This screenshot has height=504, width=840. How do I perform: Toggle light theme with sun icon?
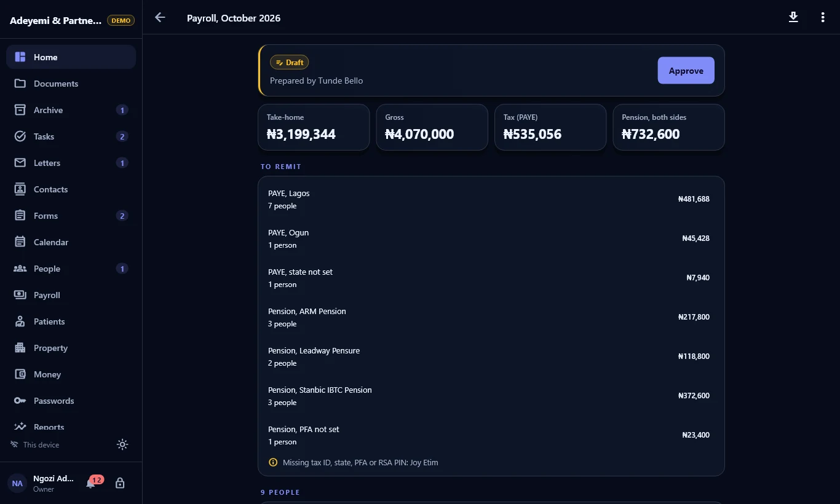click(122, 444)
